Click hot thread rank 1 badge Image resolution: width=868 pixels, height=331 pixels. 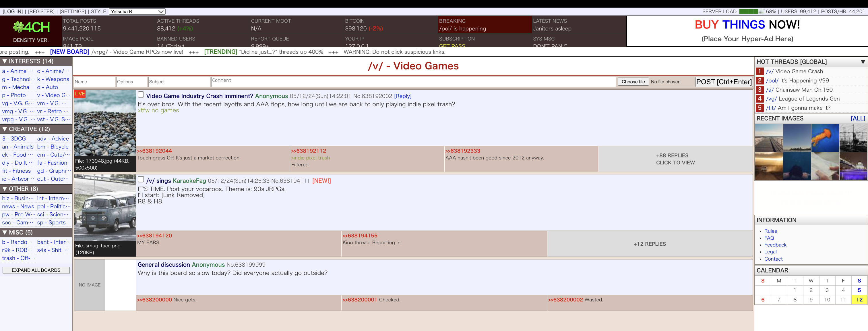tap(759, 72)
